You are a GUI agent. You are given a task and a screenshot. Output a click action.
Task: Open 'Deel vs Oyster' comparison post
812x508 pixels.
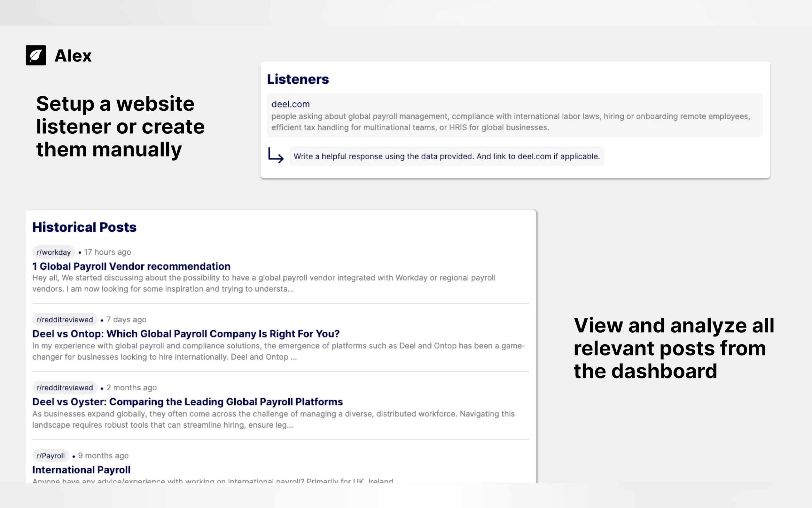pos(187,402)
